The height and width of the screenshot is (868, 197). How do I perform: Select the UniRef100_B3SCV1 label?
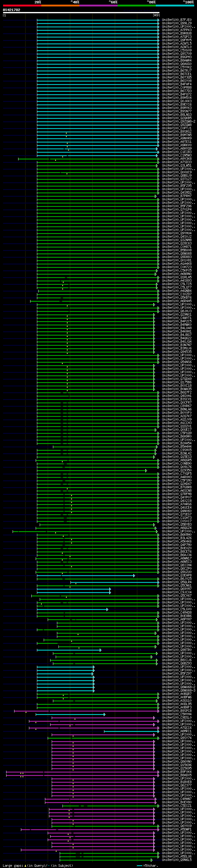(177, 399)
